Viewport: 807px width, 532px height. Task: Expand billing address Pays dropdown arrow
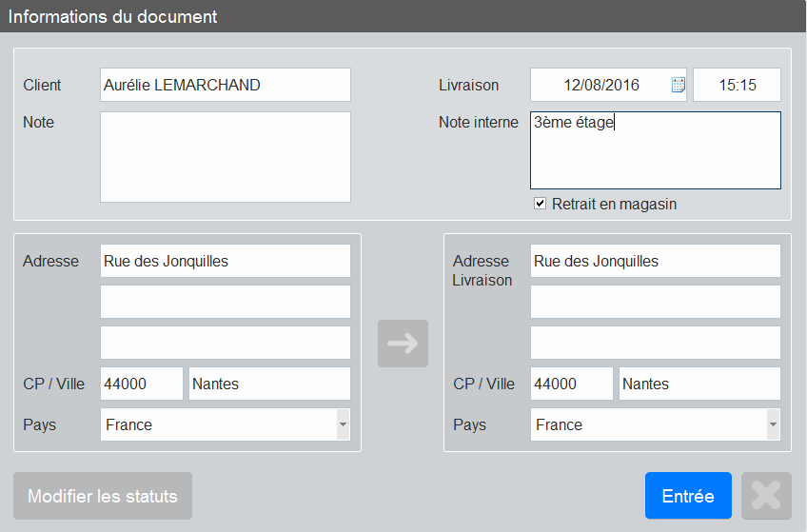point(343,424)
